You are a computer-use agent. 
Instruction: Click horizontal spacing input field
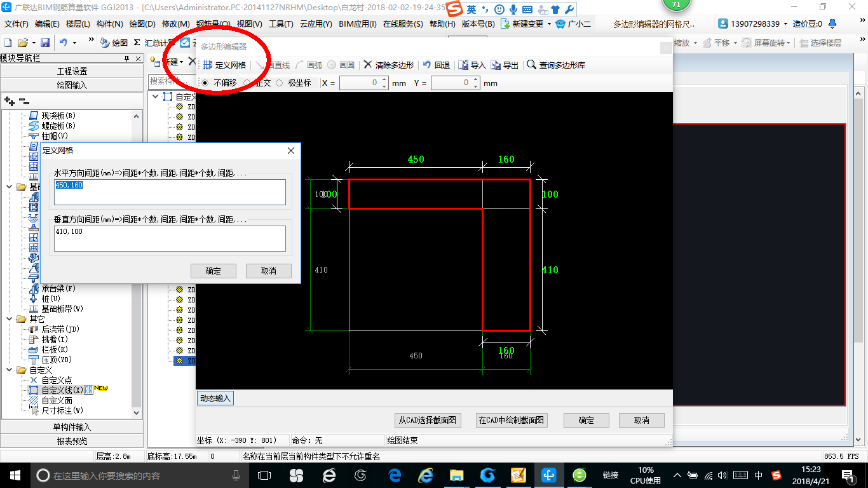tap(170, 192)
